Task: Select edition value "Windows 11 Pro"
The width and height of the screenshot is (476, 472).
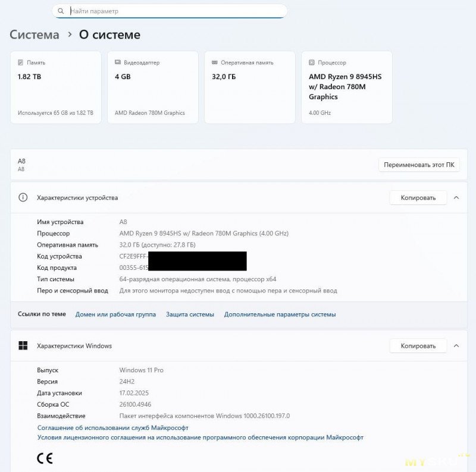Action: point(141,370)
